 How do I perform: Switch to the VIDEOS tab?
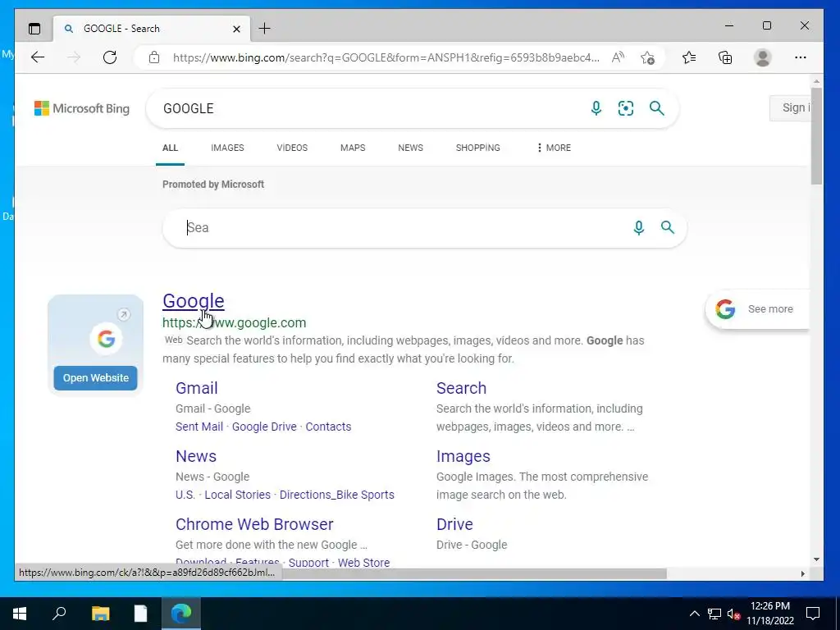pyautogui.click(x=292, y=148)
